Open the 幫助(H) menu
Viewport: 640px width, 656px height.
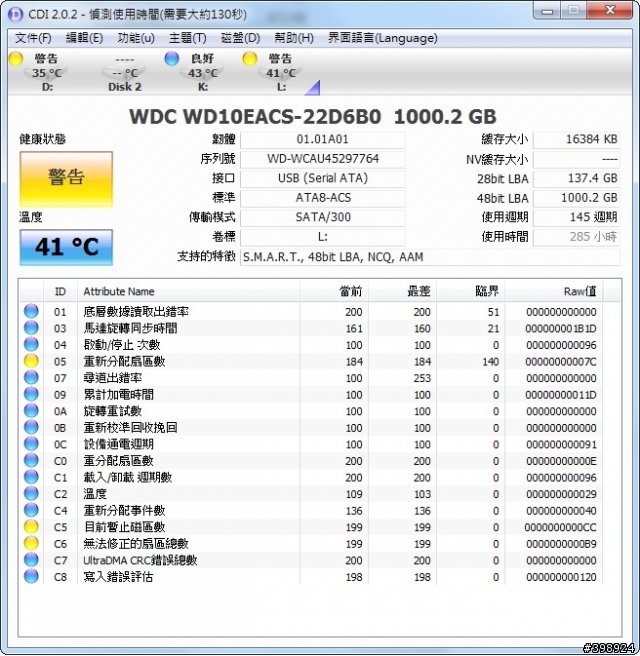(294, 38)
